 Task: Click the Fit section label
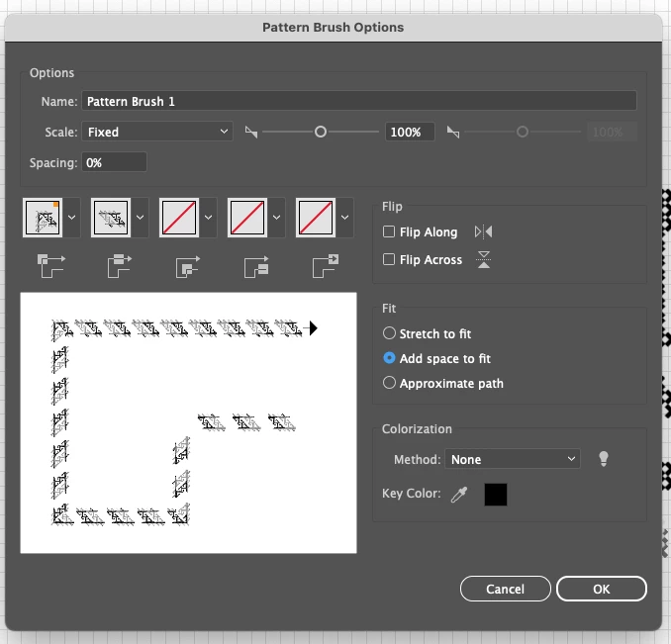pyautogui.click(x=389, y=309)
